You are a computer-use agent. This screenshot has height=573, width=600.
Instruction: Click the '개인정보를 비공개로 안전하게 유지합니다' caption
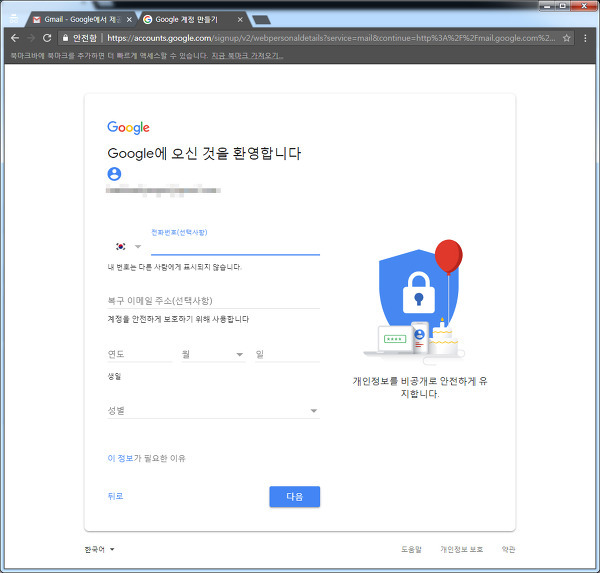click(x=420, y=387)
